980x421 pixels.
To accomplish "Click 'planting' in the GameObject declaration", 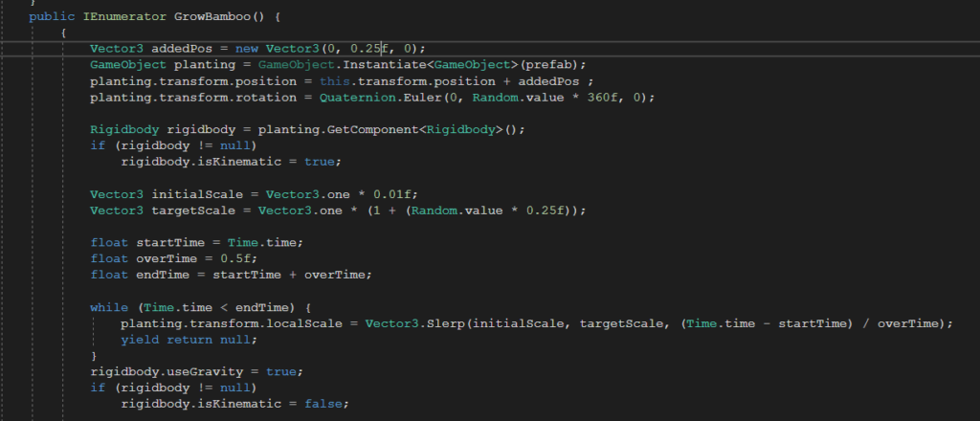I will (x=205, y=65).
